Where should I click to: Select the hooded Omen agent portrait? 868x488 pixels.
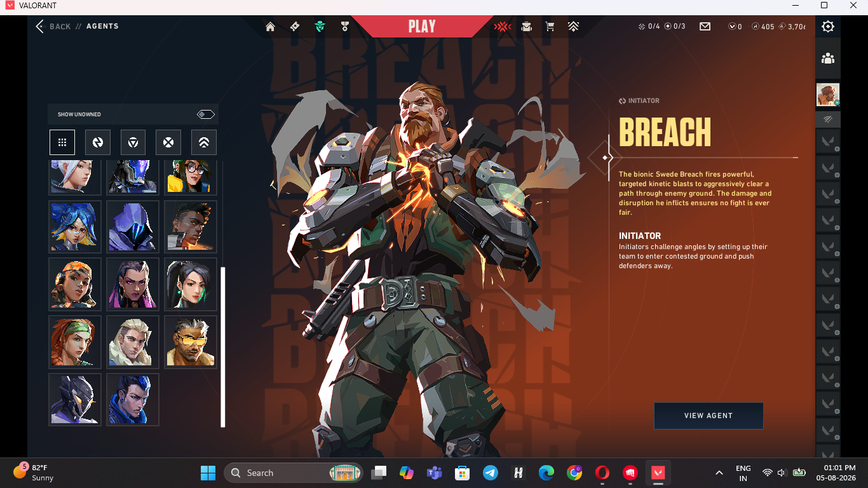(x=133, y=227)
